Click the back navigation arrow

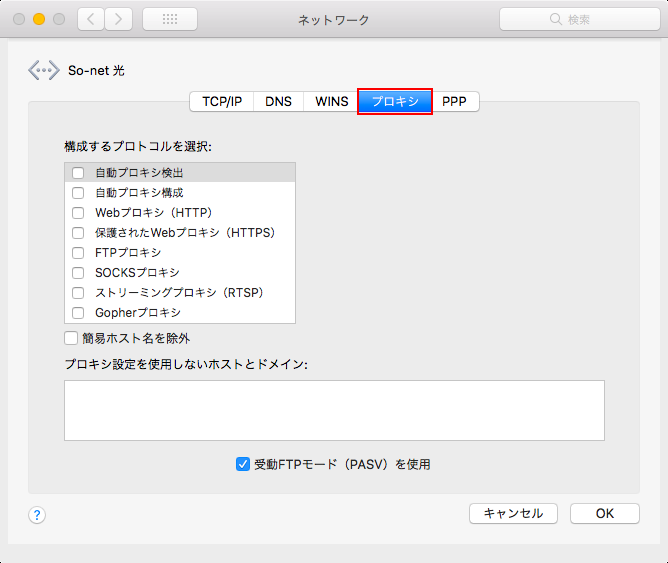point(91,19)
